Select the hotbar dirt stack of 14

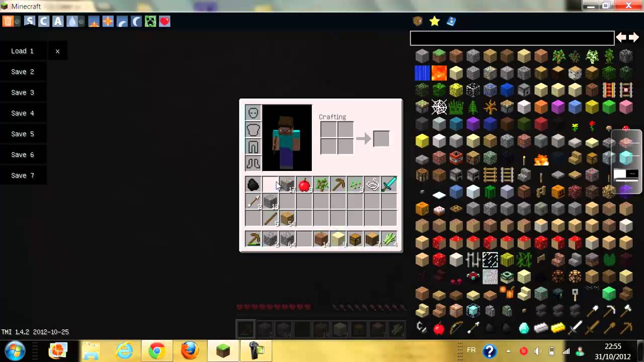point(321,239)
